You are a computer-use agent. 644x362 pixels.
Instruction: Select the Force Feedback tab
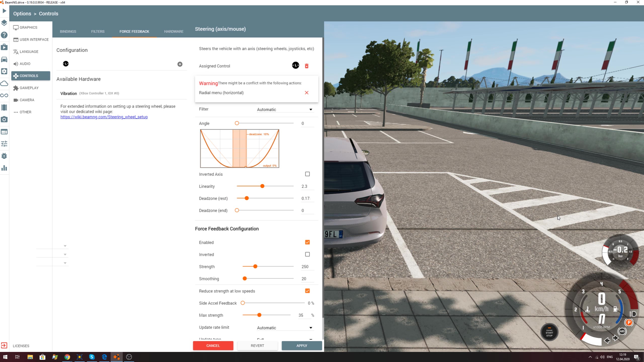point(134,31)
